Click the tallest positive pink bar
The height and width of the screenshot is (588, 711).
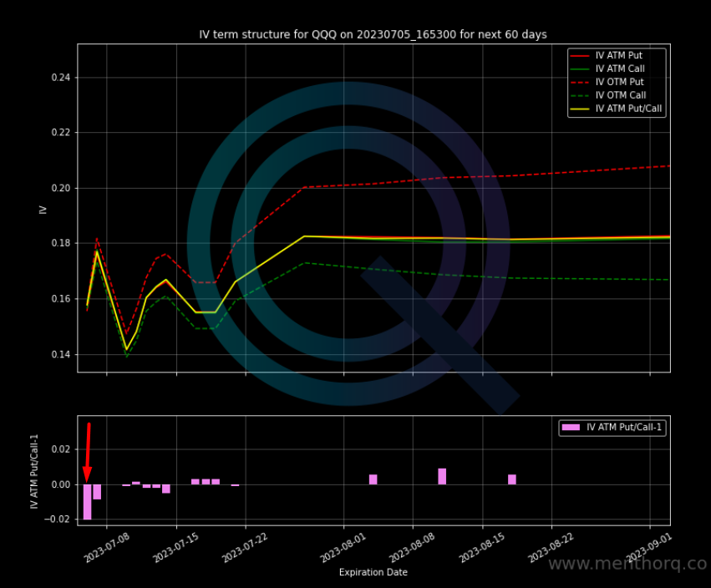tap(442, 476)
